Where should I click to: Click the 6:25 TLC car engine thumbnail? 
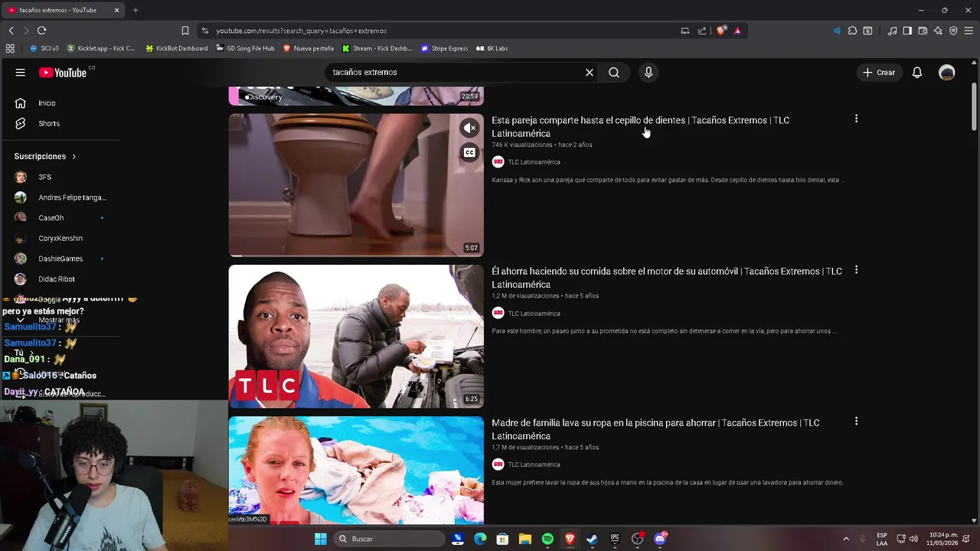pos(356,336)
